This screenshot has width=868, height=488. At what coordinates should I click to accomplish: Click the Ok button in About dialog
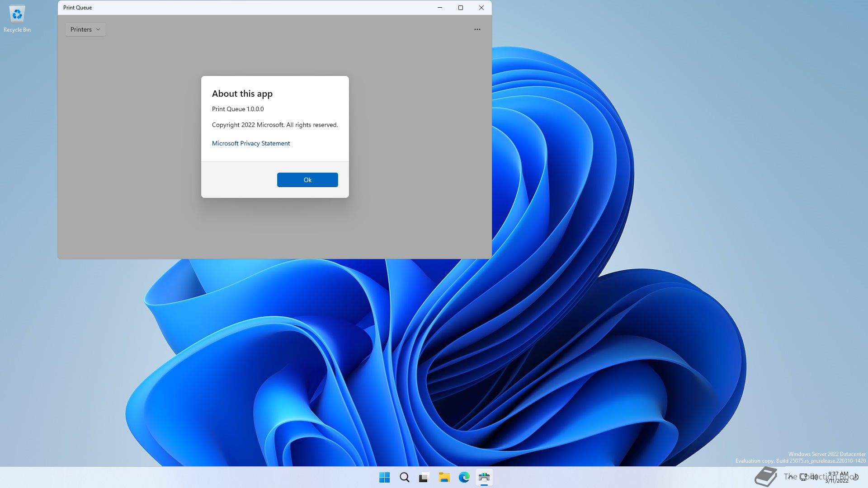tap(307, 180)
